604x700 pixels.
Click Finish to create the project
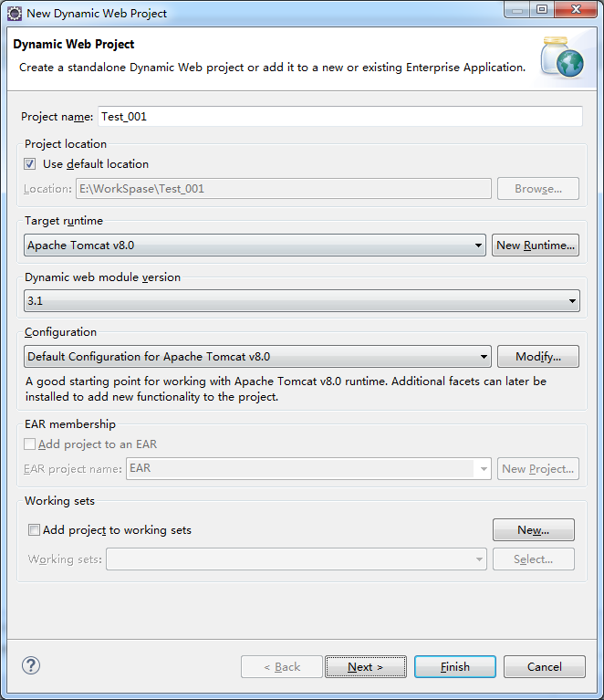pos(455,666)
